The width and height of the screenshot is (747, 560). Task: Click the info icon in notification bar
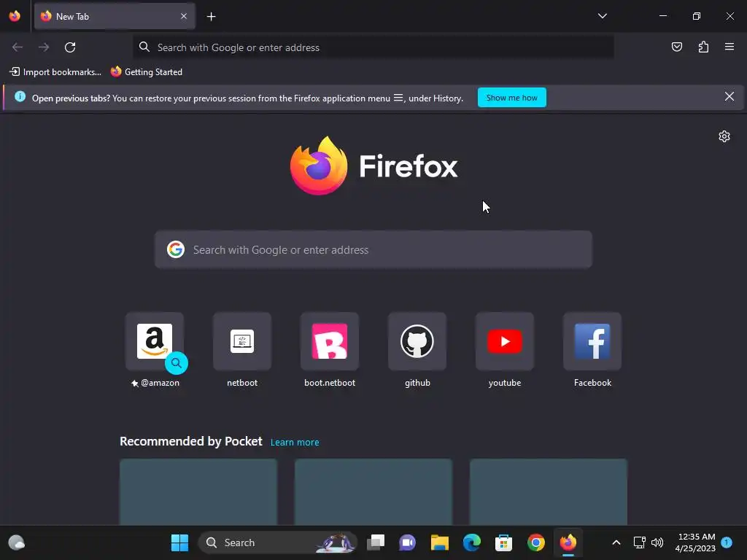[x=20, y=97]
